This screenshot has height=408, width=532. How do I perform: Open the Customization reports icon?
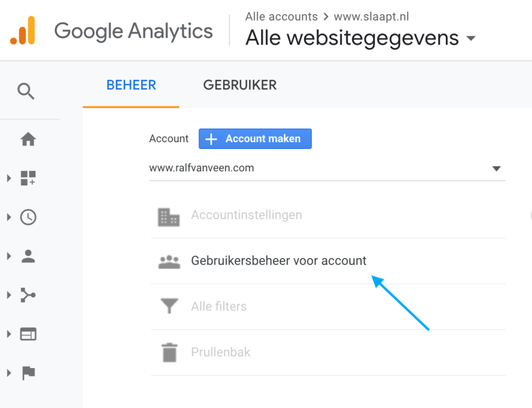coord(28,178)
